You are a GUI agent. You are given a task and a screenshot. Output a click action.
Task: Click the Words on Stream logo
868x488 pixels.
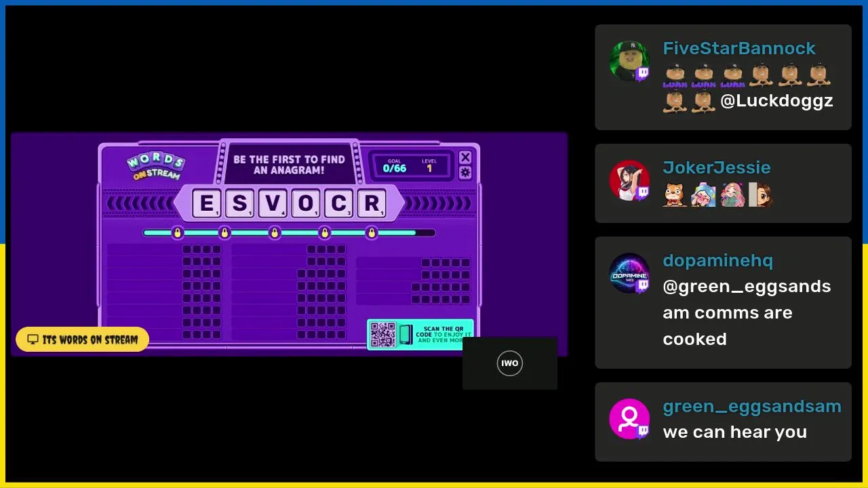(x=155, y=166)
